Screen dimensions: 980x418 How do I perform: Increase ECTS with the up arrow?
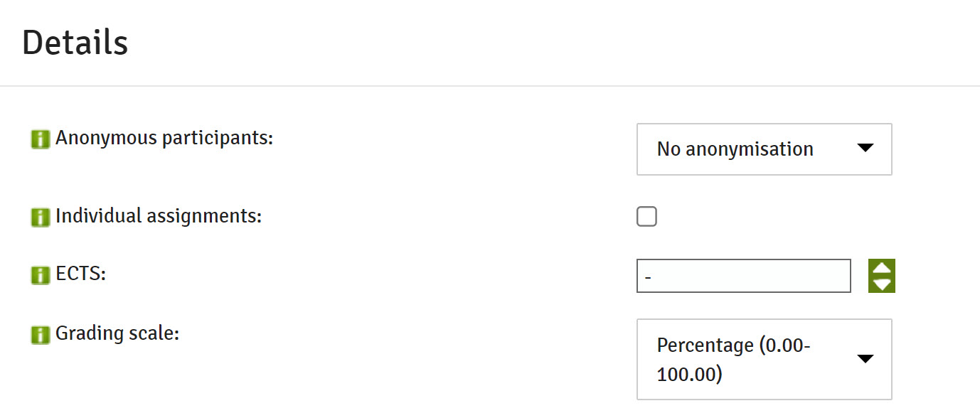(x=882, y=268)
